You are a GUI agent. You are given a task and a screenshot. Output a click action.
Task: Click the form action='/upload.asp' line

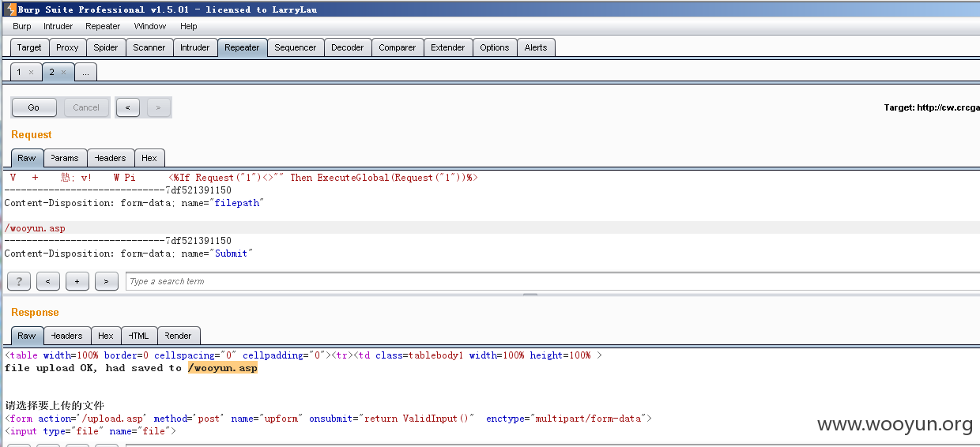[328, 419]
